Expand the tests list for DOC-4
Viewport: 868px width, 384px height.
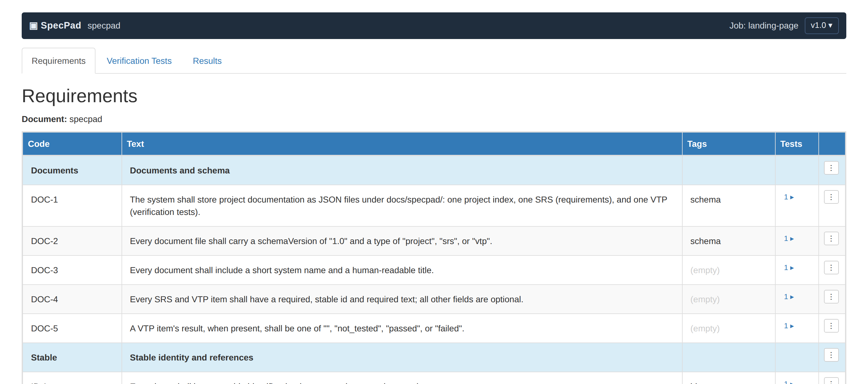tap(789, 297)
